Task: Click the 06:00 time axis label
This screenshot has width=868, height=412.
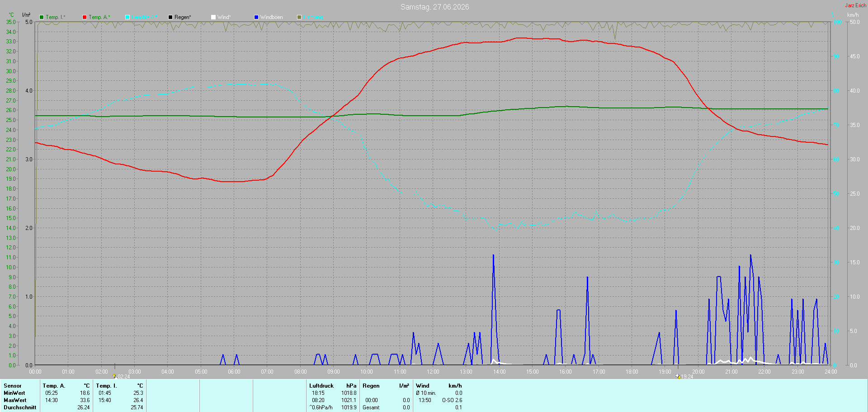Action: [x=234, y=372]
